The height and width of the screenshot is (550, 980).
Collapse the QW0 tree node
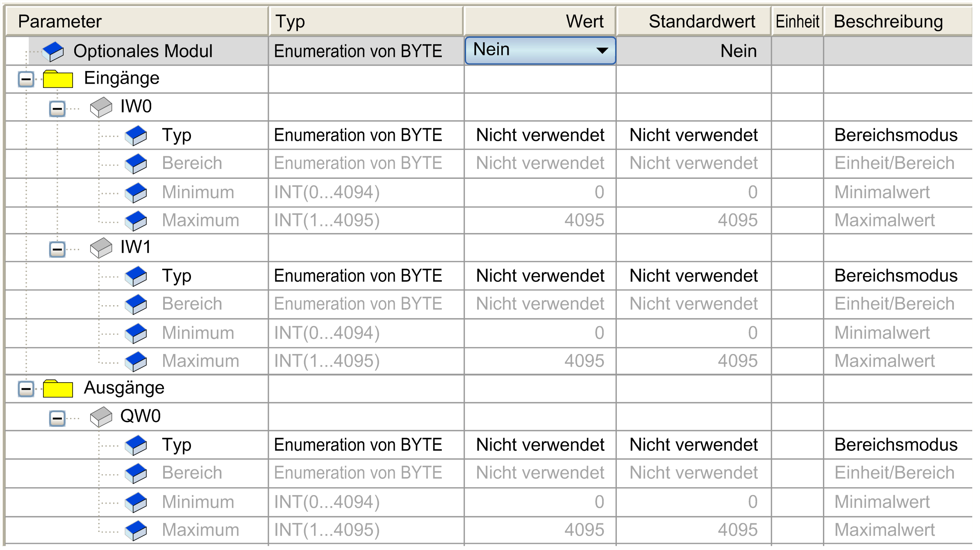(x=57, y=418)
